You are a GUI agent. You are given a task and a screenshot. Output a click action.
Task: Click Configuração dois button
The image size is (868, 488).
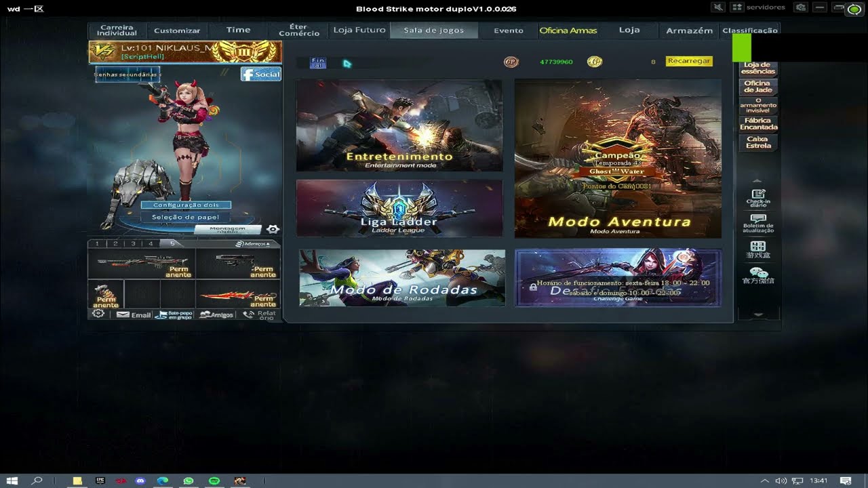coord(186,205)
